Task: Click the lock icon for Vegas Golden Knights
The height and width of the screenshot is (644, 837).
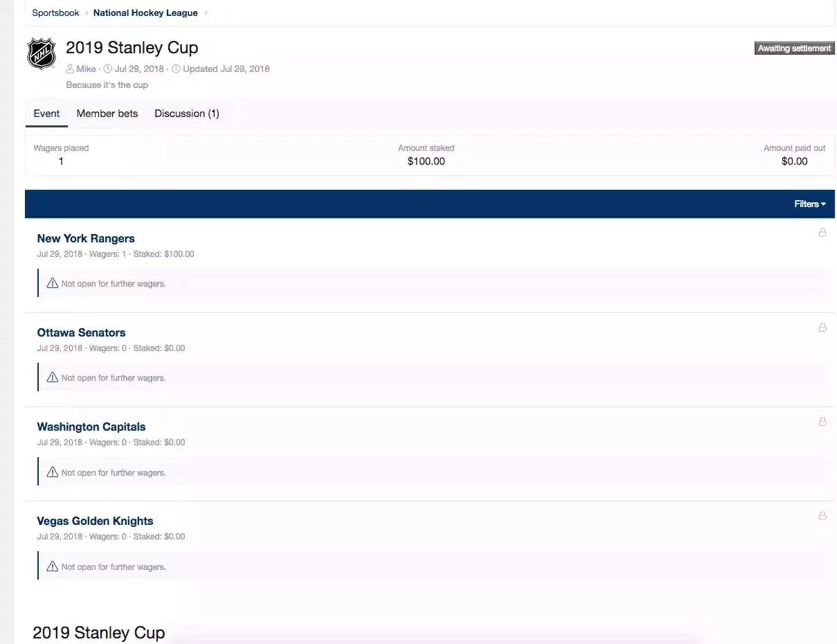Action: click(822, 515)
